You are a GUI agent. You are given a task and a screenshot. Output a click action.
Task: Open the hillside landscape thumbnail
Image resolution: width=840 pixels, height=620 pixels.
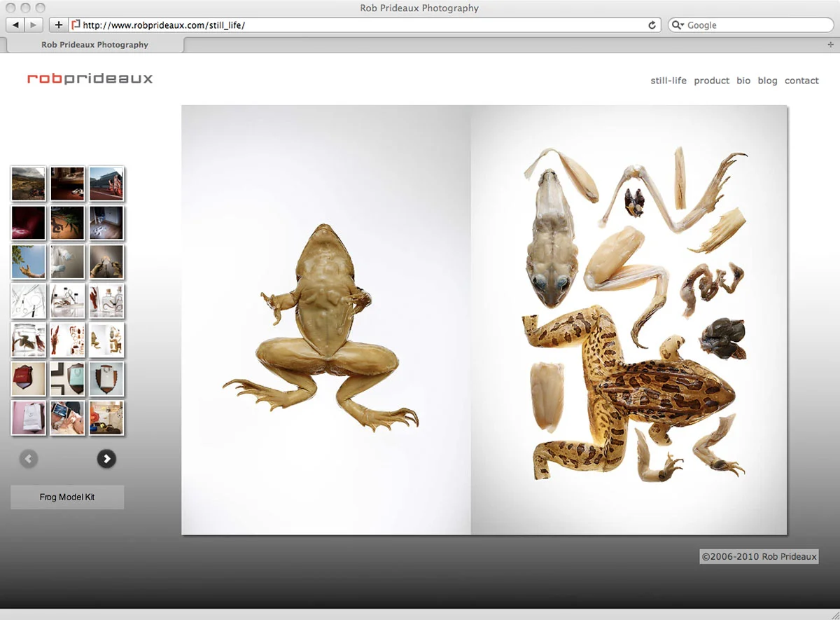click(29, 184)
